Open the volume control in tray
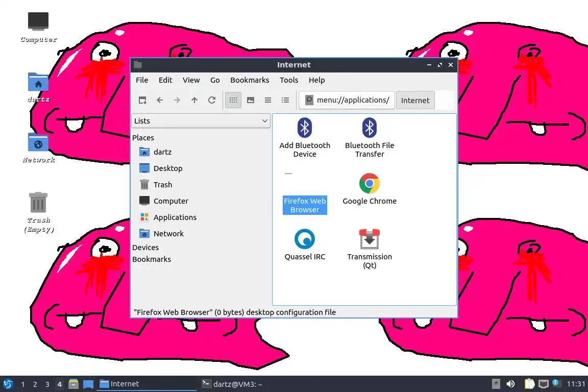Screen dimensions: 588x392 point(511,384)
